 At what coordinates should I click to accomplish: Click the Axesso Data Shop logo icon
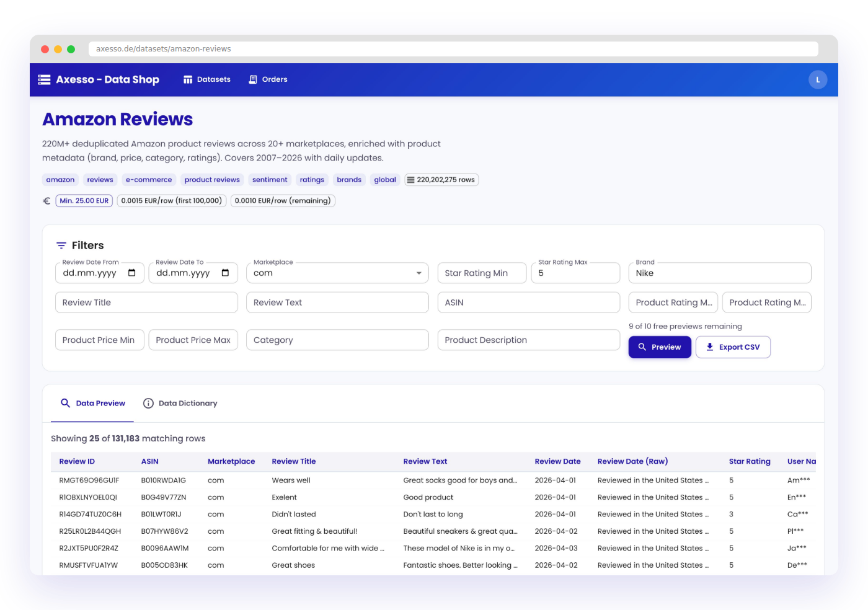44,79
